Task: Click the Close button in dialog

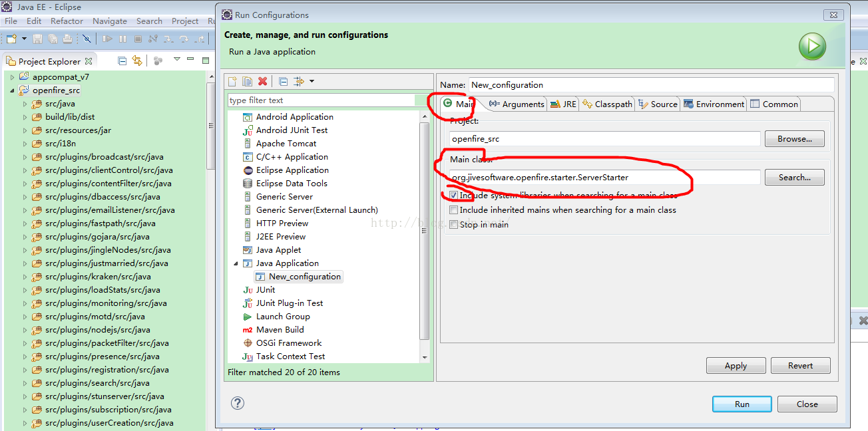Action: (807, 404)
